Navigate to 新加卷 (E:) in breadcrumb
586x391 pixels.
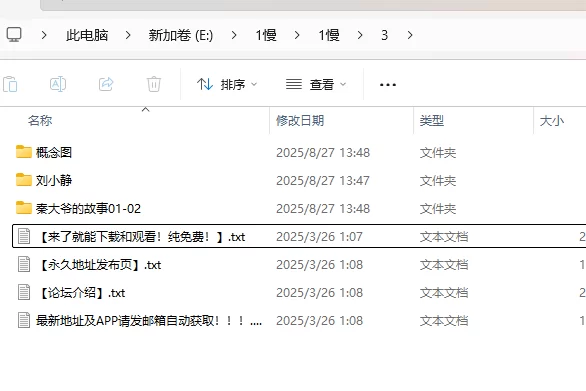tap(181, 35)
